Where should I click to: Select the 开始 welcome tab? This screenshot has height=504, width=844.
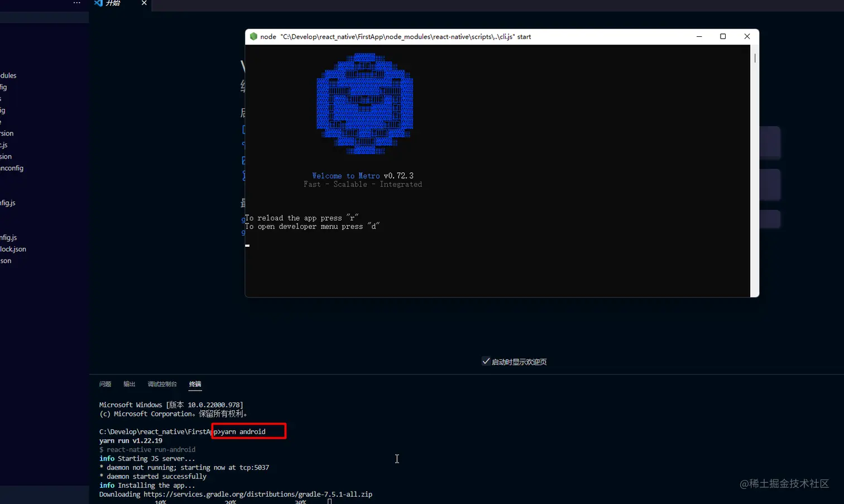coord(120,3)
